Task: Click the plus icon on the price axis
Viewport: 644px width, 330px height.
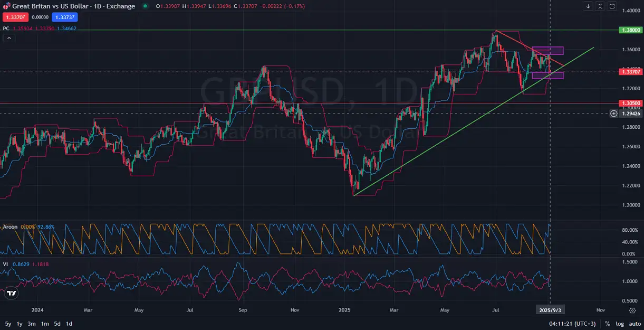Action: pyautogui.click(x=614, y=113)
